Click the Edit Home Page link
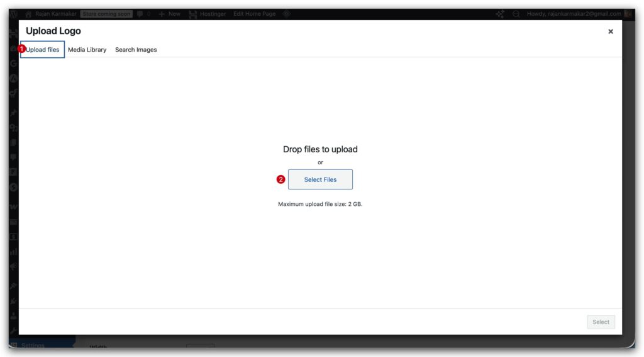The height and width of the screenshot is (357, 644). point(254,14)
